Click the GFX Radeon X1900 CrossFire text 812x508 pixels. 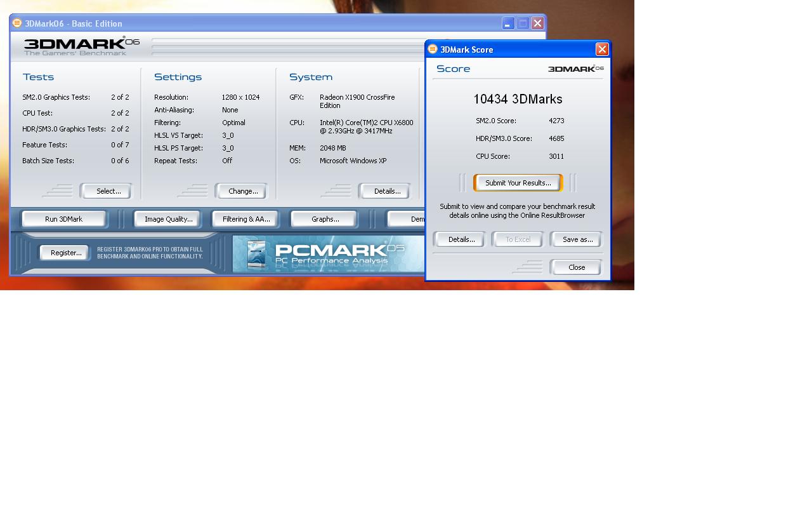tap(357, 102)
